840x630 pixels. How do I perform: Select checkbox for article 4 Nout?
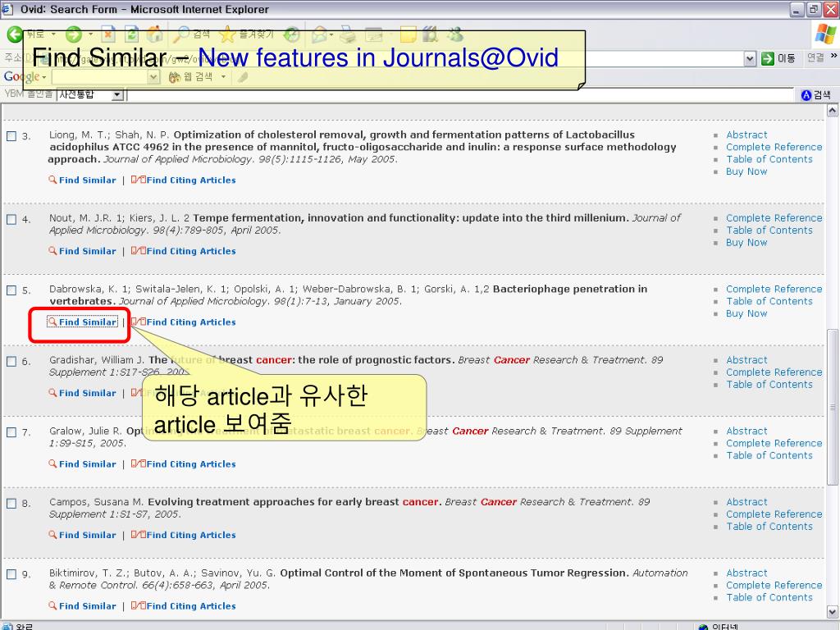click(x=11, y=219)
